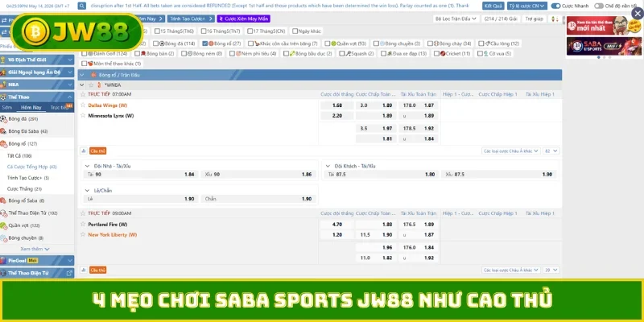The image size is (644, 322).
Task: Click the Trợ giúp help button
Action: (x=535, y=19)
